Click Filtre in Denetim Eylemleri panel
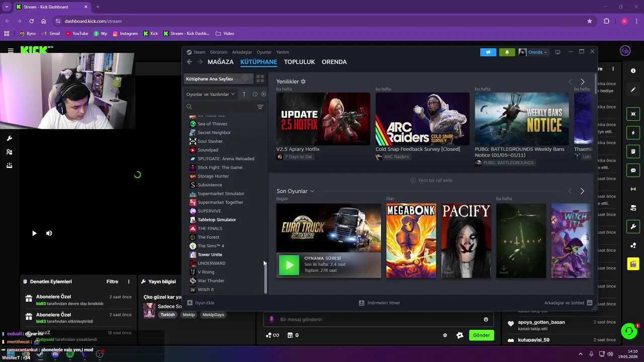This screenshot has width=644, height=362. [112, 282]
